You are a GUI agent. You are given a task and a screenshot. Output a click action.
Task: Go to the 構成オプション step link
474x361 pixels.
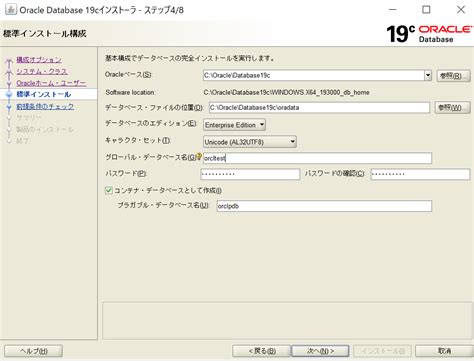(39, 60)
